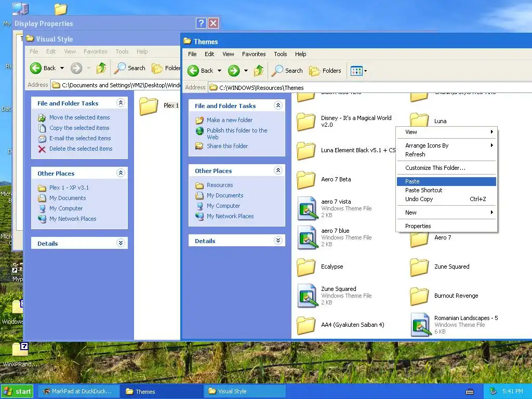The width and height of the screenshot is (532, 399).
Task: Choose Paste Shortcut from context menu
Action: pos(446,190)
